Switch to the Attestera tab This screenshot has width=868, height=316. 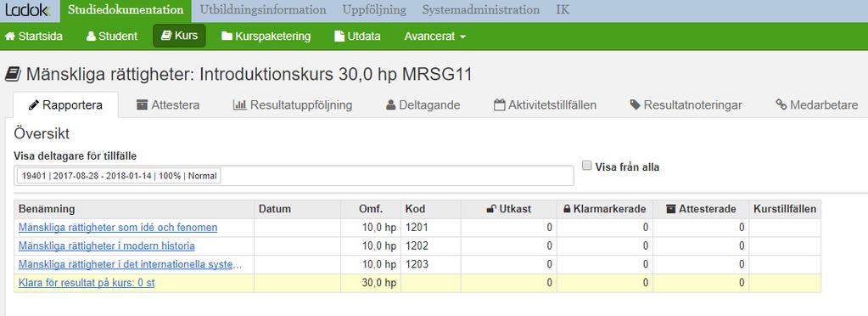click(168, 104)
